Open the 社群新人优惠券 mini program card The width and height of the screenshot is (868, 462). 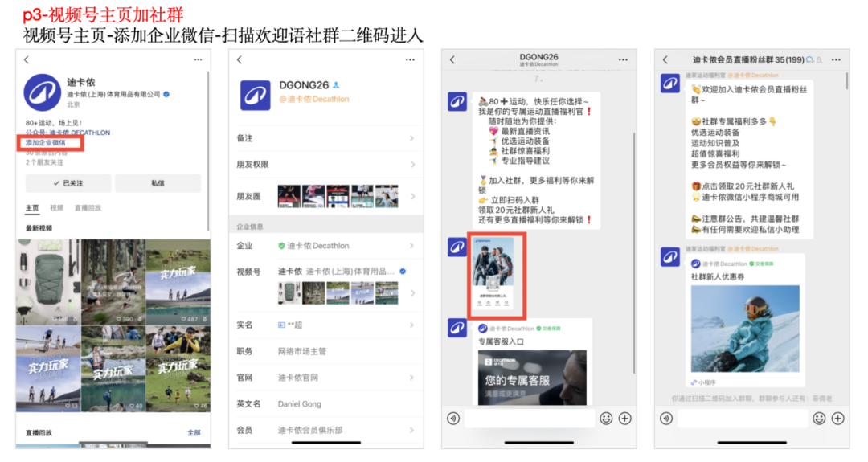coord(745,321)
